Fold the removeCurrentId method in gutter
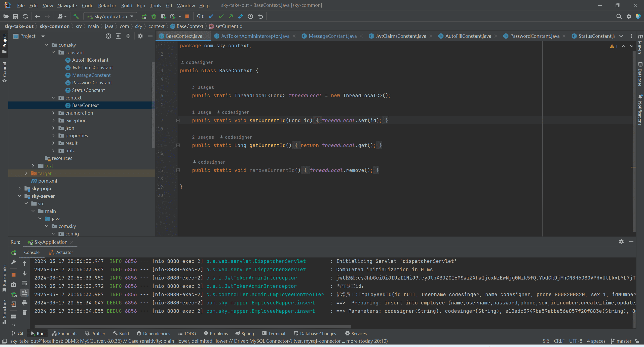The image size is (644, 347). pyautogui.click(x=178, y=170)
